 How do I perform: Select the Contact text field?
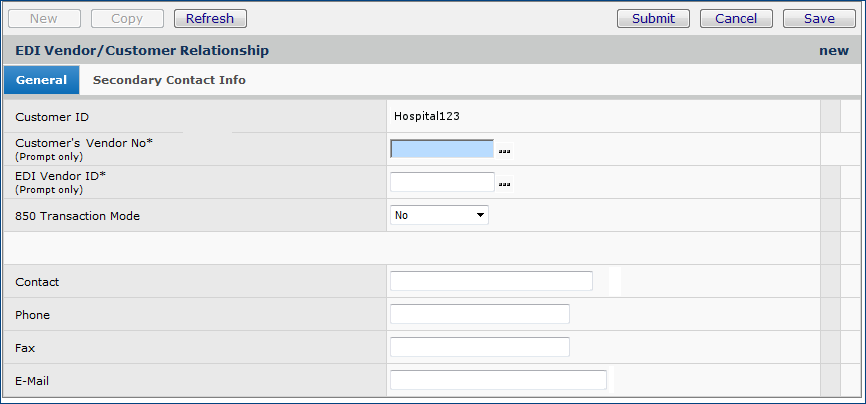tap(491, 281)
